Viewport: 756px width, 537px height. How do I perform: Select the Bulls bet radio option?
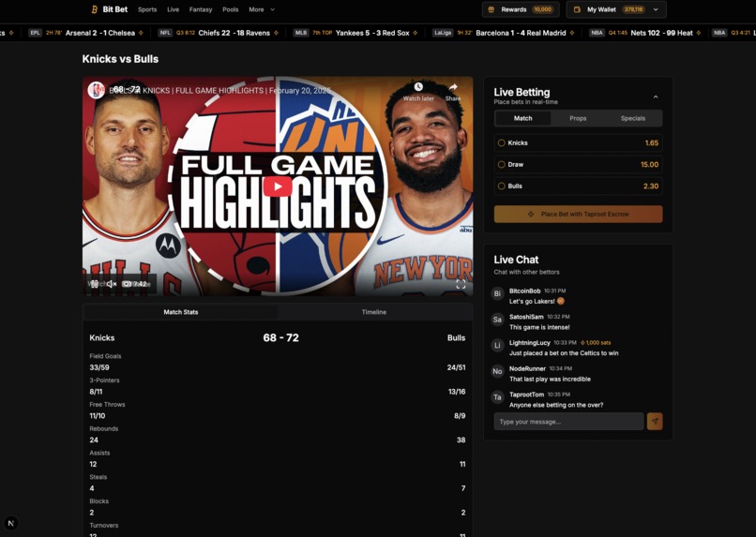(502, 186)
